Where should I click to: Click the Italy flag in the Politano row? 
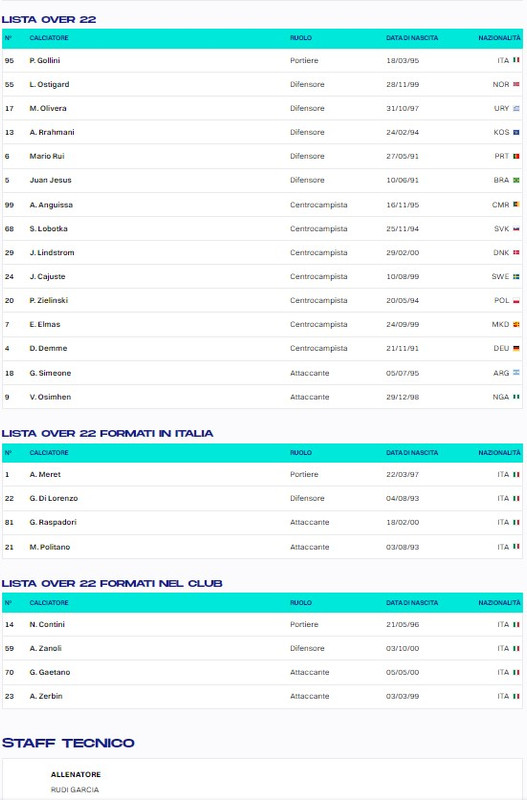516,547
